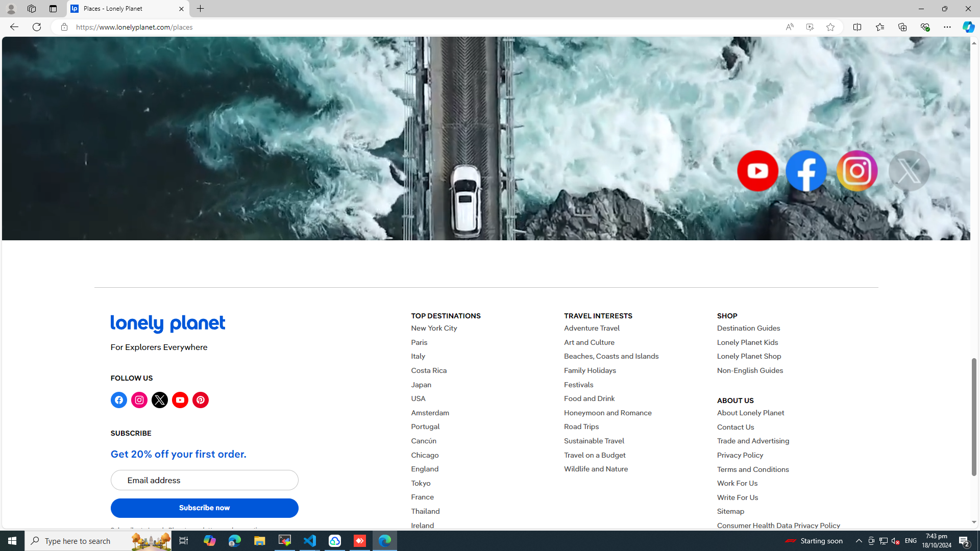Close the Places - Lonely Planet tab
This screenshot has width=980, height=551.
pyautogui.click(x=181, y=9)
